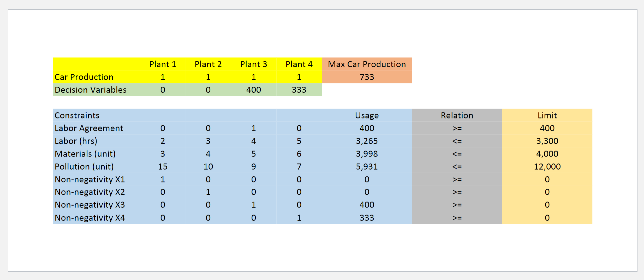Select the Non-negativity X3 row label

pos(90,205)
